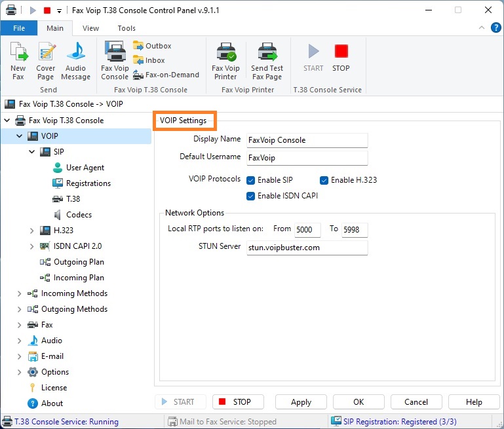
Task: Select Outgoing Plan in tree
Action: (x=72, y=262)
